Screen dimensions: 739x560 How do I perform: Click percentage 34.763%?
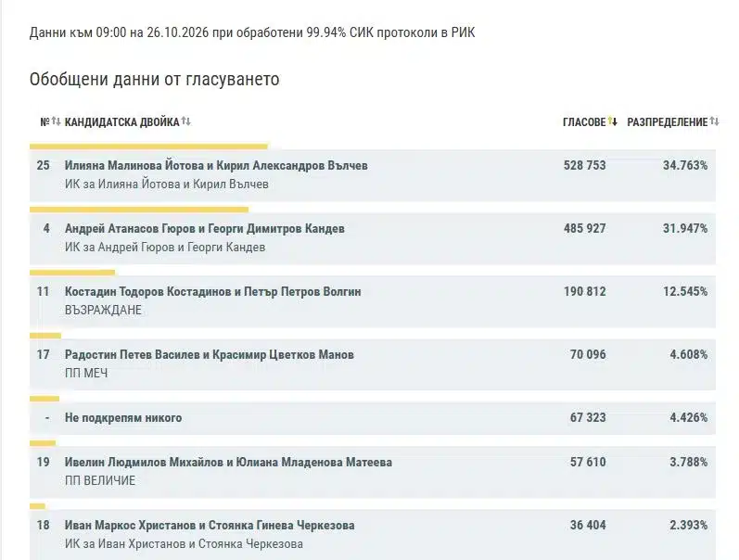685,165
